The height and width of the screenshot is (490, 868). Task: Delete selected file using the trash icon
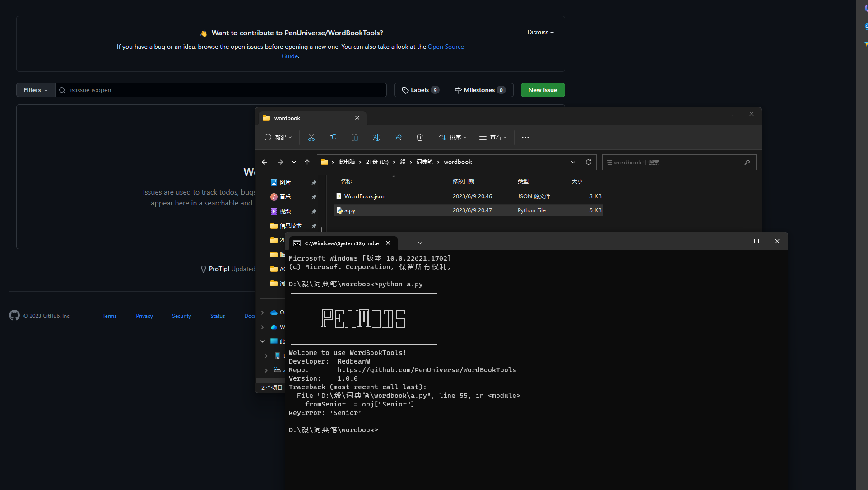tap(419, 137)
